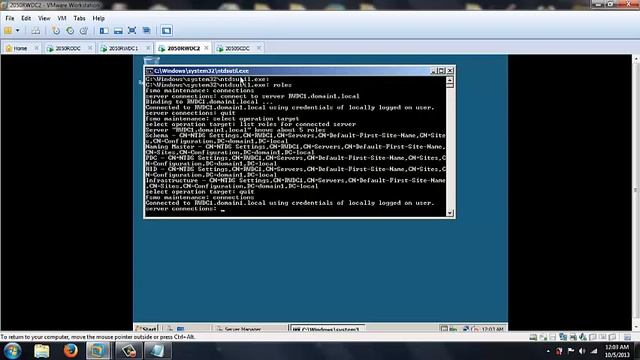Open the File menu
Screen dimensions: 640x360
click(x=10, y=18)
